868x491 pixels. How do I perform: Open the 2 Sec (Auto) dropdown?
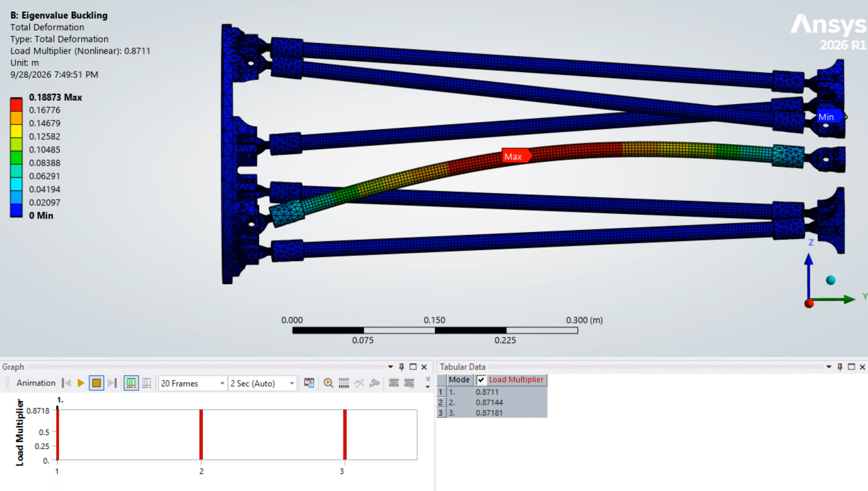pyautogui.click(x=262, y=383)
